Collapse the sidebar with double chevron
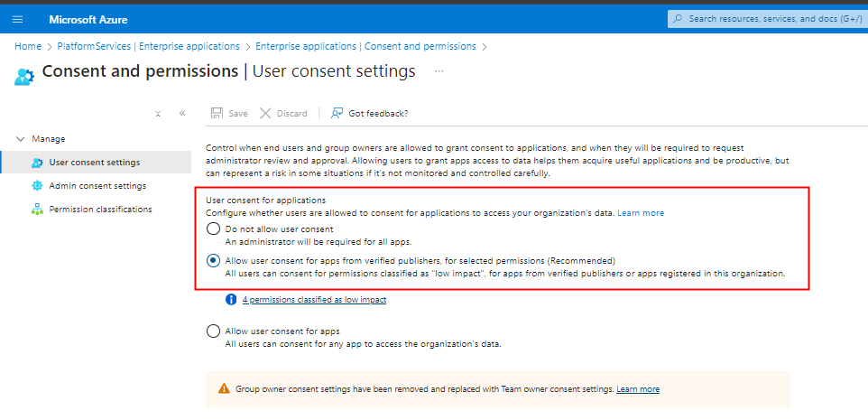 [182, 114]
